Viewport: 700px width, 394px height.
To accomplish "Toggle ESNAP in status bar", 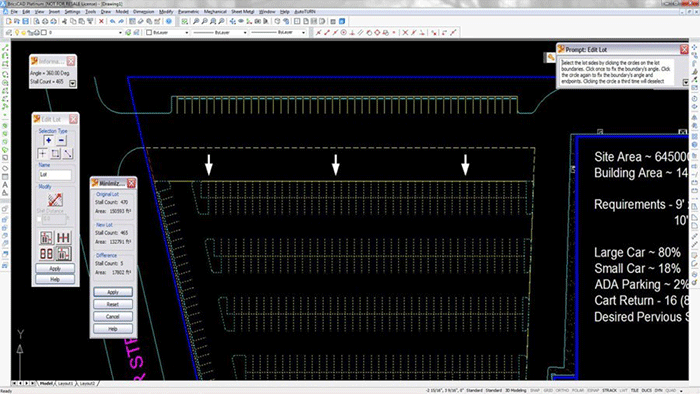I will [593, 390].
